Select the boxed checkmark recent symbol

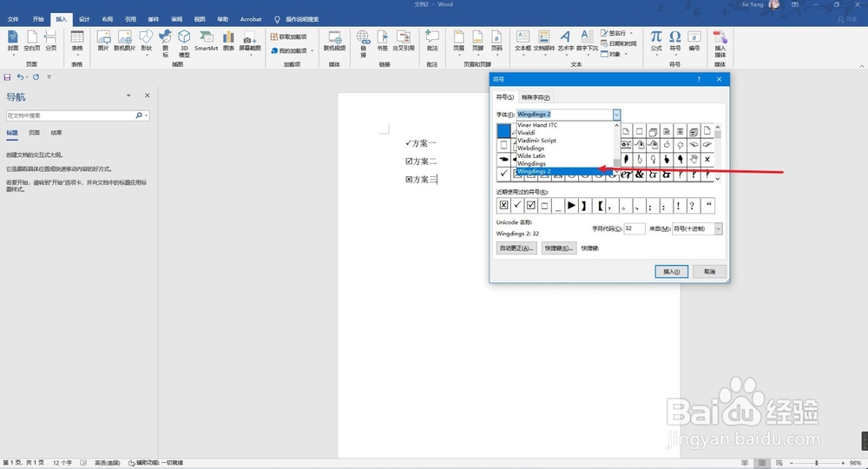531,206
